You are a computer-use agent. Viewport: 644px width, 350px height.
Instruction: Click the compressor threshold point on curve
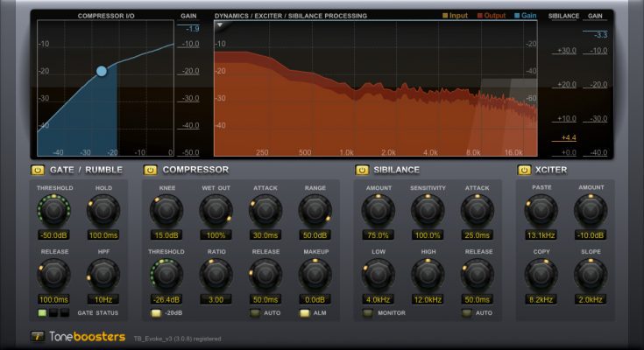tap(101, 70)
